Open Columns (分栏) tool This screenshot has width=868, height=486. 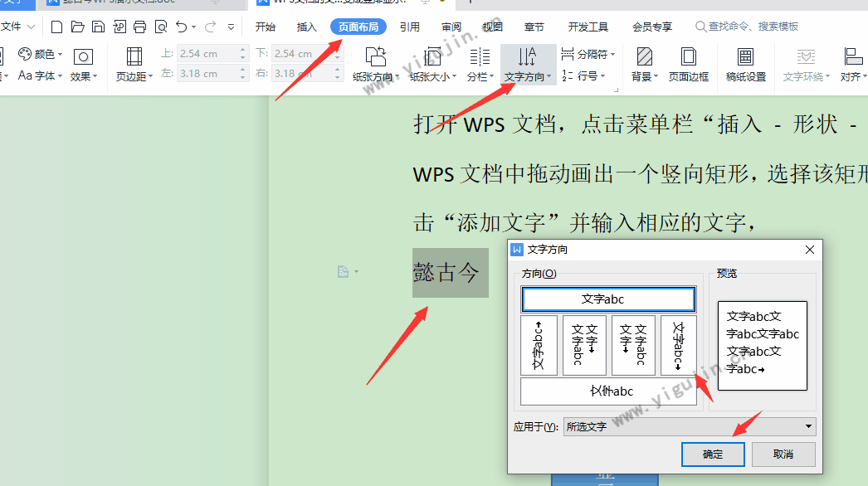(480, 65)
